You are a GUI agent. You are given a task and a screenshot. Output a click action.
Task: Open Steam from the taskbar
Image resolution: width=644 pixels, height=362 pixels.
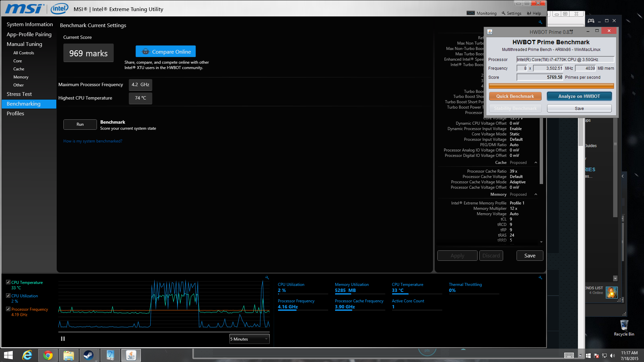(x=89, y=355)
